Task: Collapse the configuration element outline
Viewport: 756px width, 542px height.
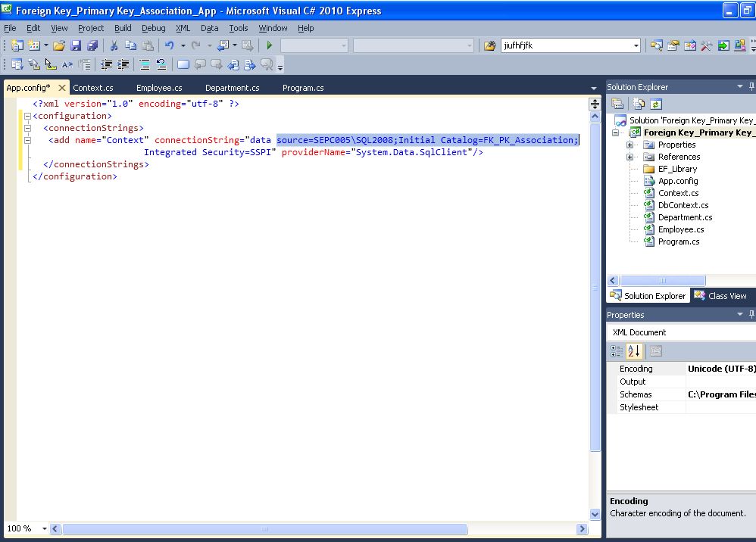Action: pyautogui.click(x=27, y=116)
